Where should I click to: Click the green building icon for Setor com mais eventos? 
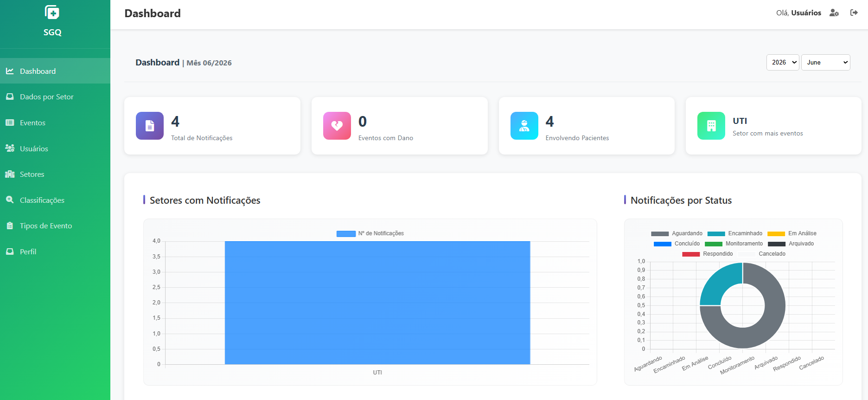[x=711, y=126]
